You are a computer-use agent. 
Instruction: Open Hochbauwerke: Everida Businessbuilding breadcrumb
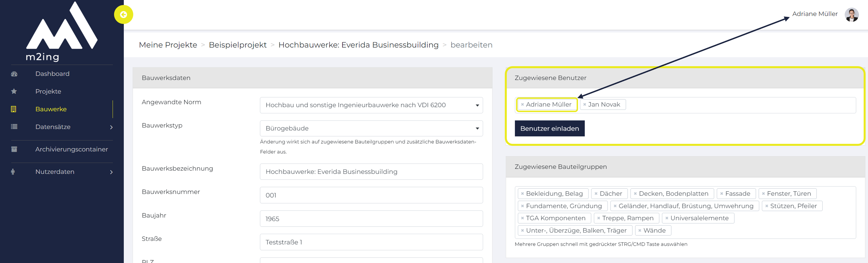pos(358,45)
